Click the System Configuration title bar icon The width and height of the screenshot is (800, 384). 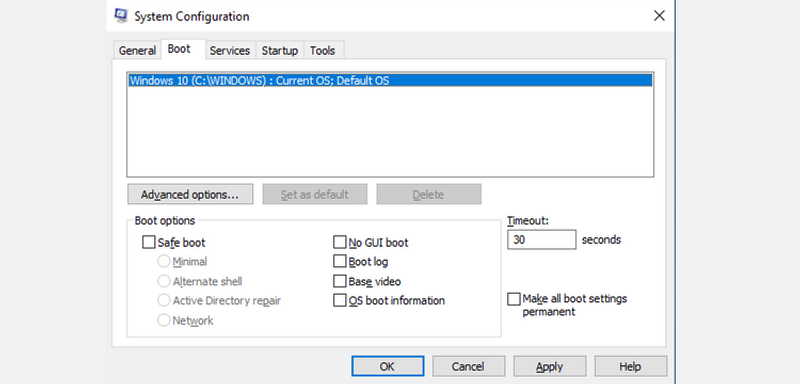tap(121, 15)
